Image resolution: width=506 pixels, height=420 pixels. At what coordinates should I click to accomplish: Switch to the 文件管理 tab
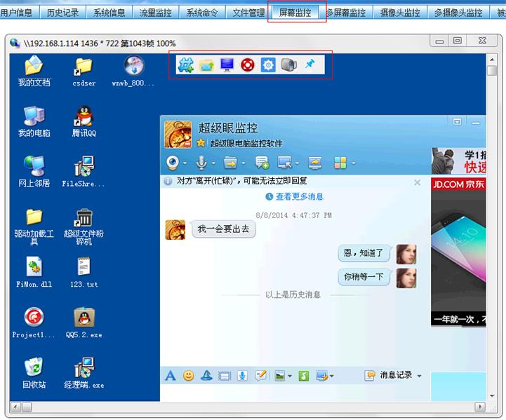tap(248, 13)
